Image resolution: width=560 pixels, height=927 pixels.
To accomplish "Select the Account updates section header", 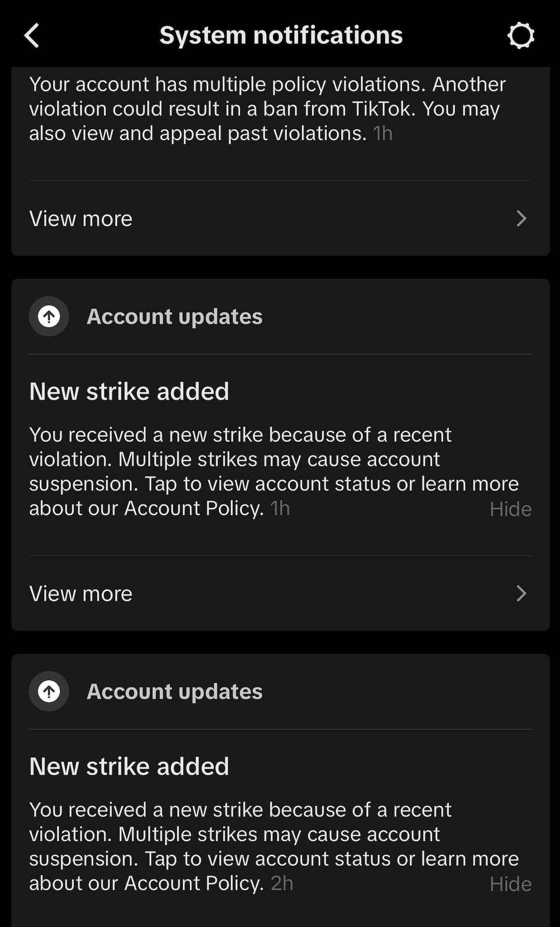I will [x=175, y=316].
